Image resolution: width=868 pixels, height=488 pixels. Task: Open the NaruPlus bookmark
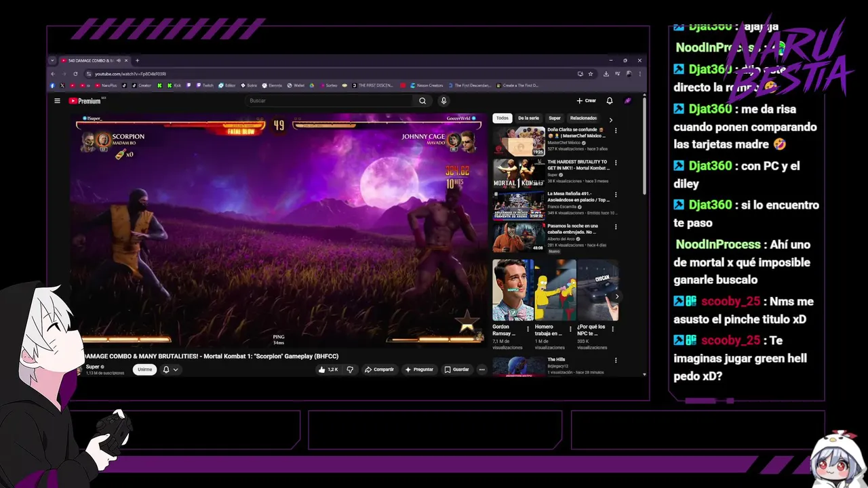tap(106, 85)
